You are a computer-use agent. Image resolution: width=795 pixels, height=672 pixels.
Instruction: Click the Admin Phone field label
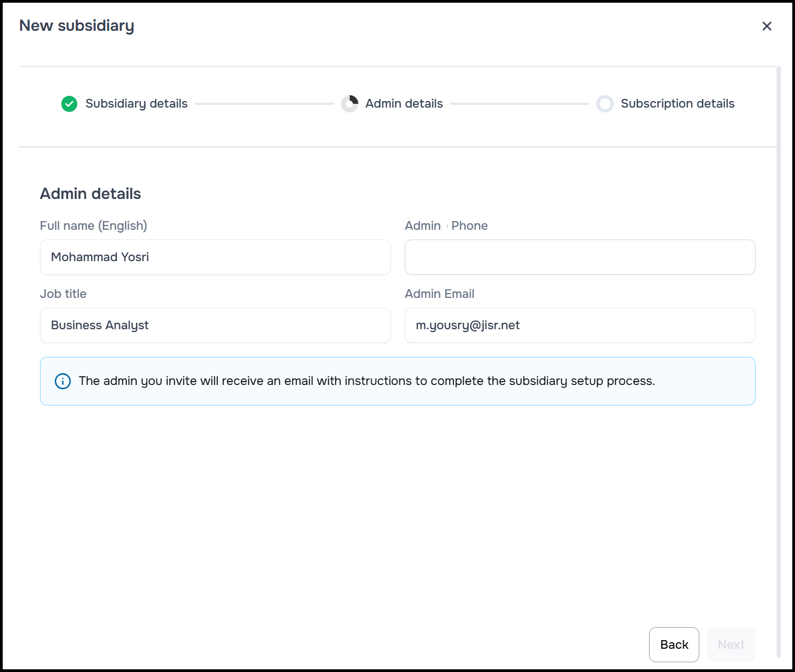click(446, 226)
